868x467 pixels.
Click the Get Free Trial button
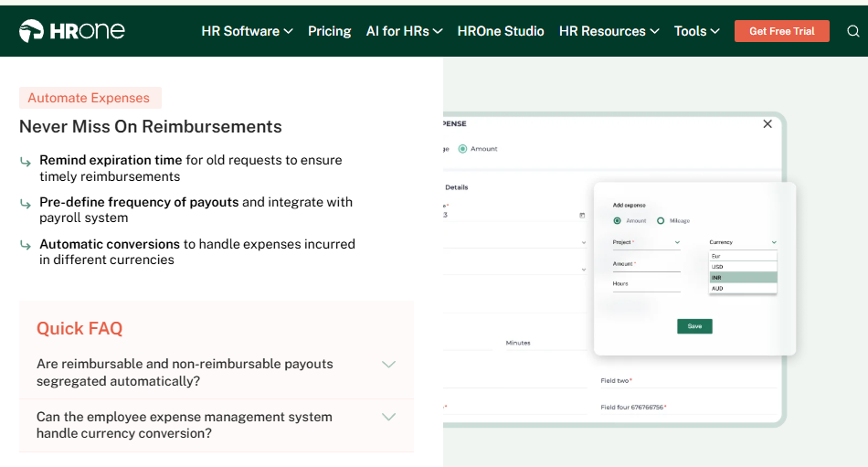781,31
